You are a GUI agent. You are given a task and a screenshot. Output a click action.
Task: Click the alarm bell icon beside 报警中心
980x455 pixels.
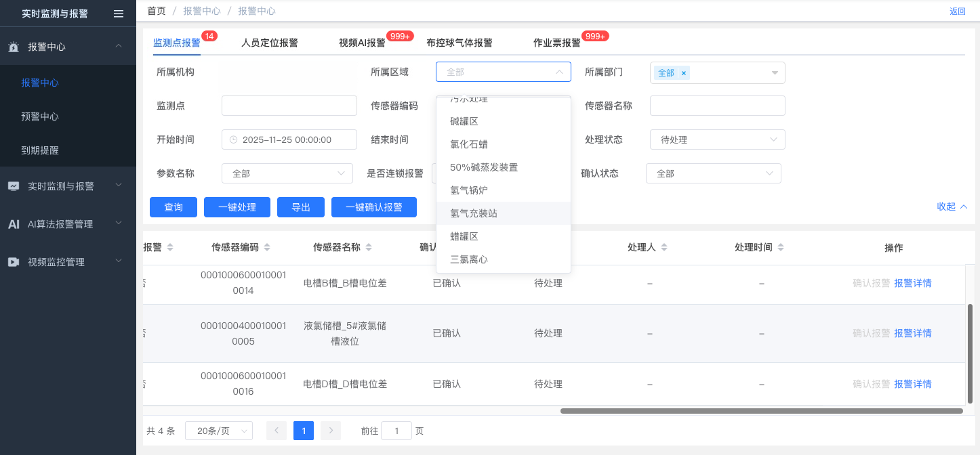coord(14,47)
